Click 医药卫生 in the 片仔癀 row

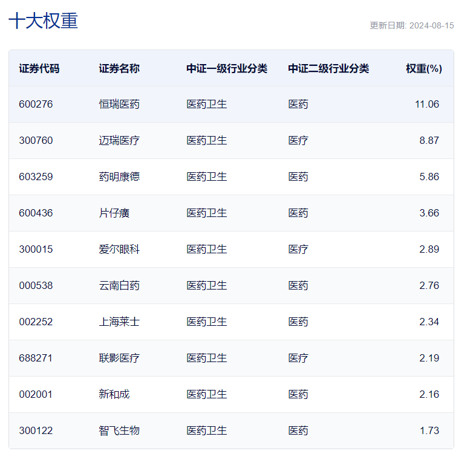click(x=207, y=213)
